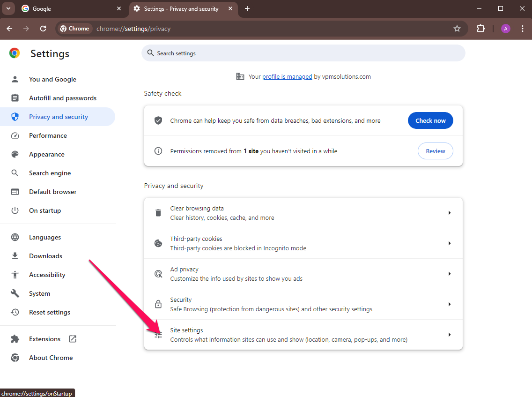This screenshot has height=397, width=532.
Task: Click the Search settings field
Action: click(x=303, y=53)
